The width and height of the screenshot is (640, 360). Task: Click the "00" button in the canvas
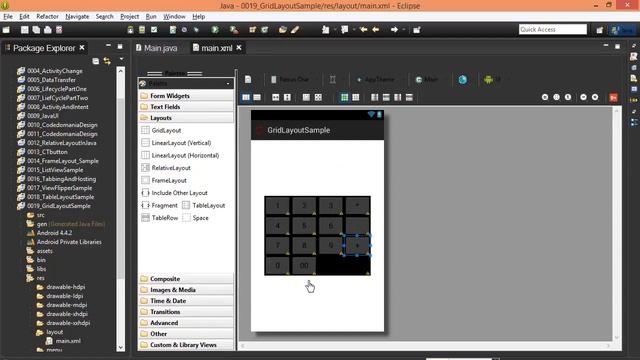click(x=304, y=265)
